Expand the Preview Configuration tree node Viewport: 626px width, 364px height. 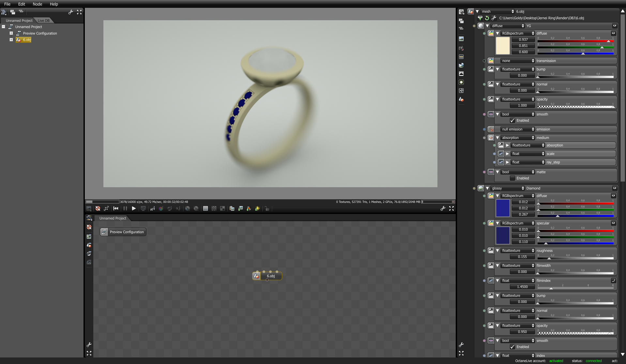point(11,33)
